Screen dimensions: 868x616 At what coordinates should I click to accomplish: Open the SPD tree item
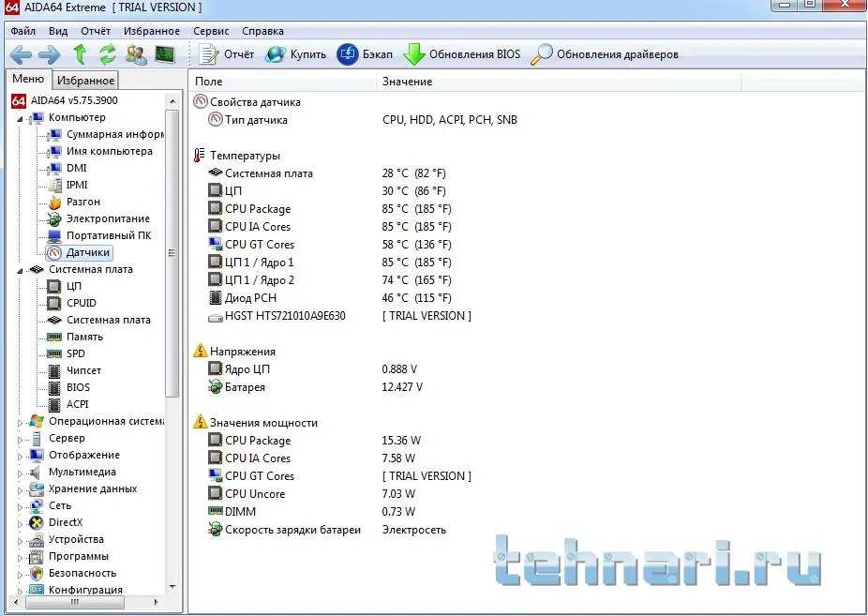pos(66,353)
